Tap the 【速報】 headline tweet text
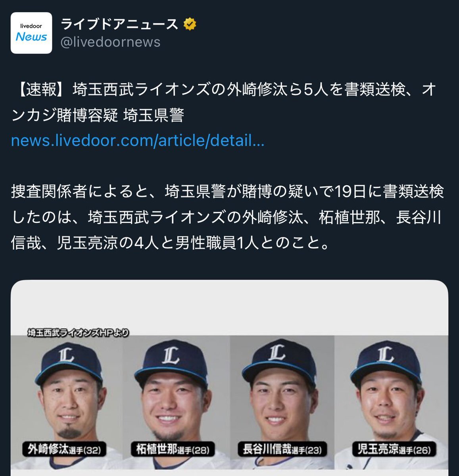Screen dimensions: 459x476 coord(224,103)
